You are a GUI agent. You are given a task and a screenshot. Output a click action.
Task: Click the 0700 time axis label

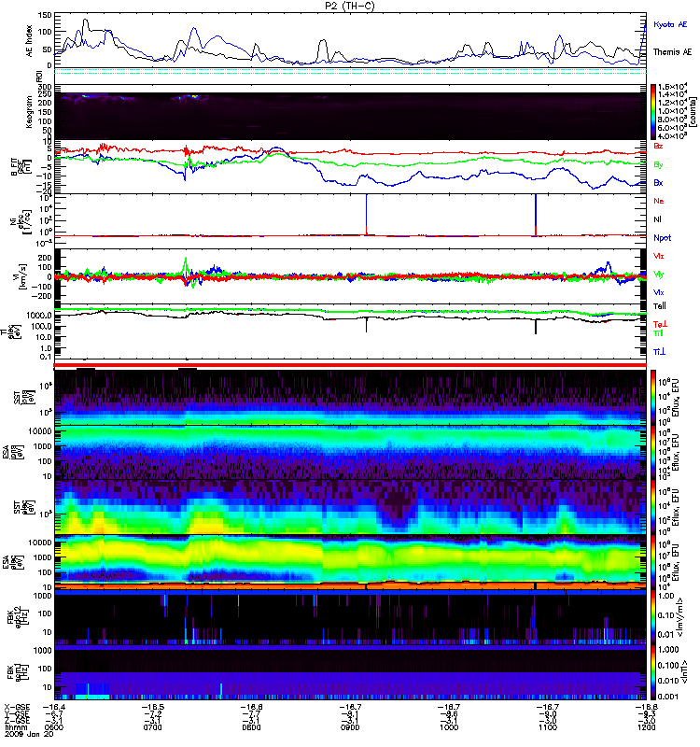click(x=152, y=727)
